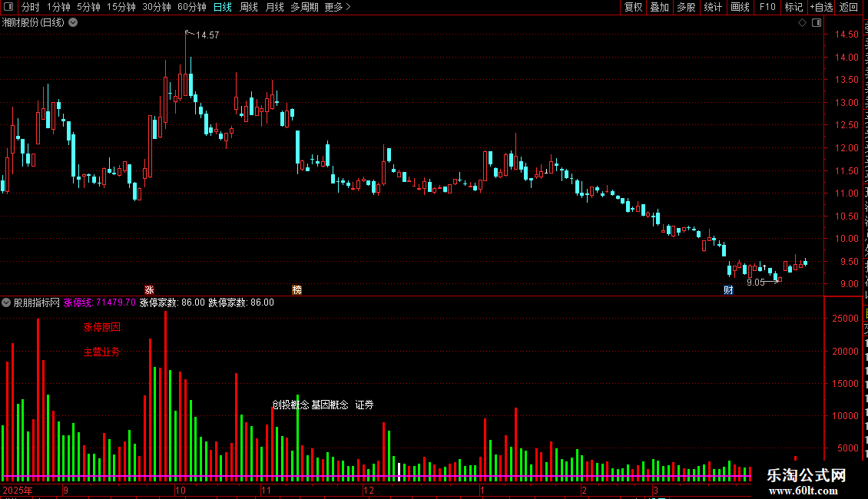
Task: Click the panel toggle icon at top-left
Action: point(8,7)
